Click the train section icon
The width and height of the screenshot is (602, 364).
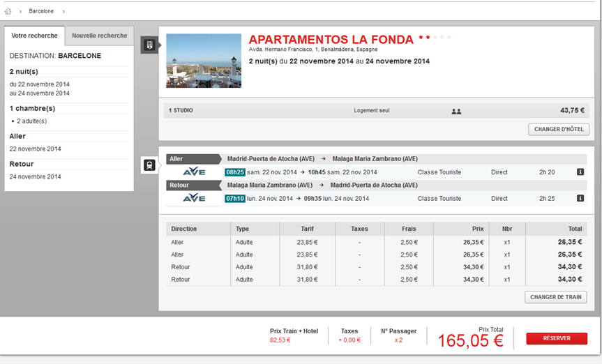(149, 165)
